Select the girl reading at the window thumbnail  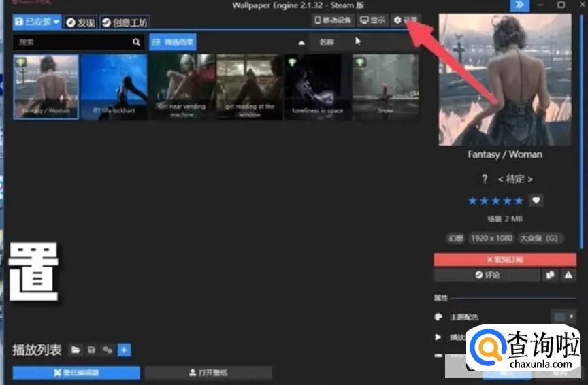click(250, 86)
